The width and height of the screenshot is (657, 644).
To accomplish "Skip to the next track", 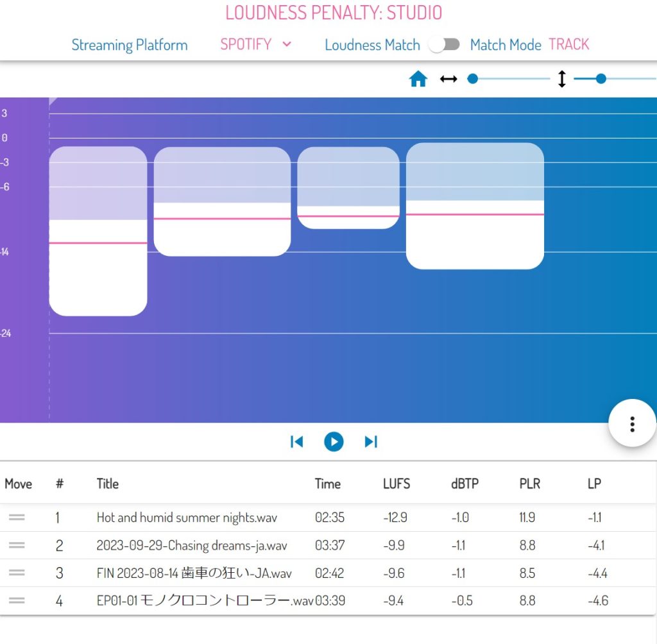I will point(371,442).
